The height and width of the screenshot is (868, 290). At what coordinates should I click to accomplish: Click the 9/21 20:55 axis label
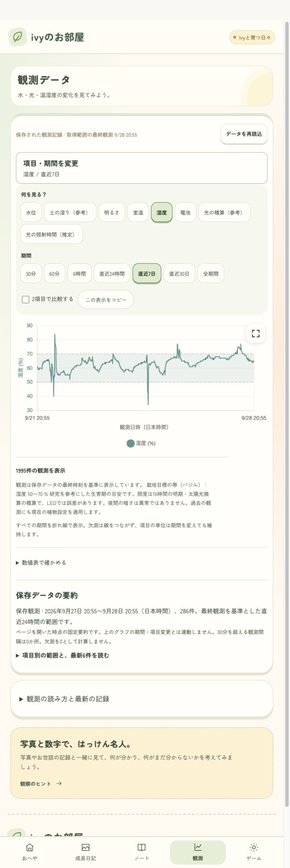pos(37,418)
